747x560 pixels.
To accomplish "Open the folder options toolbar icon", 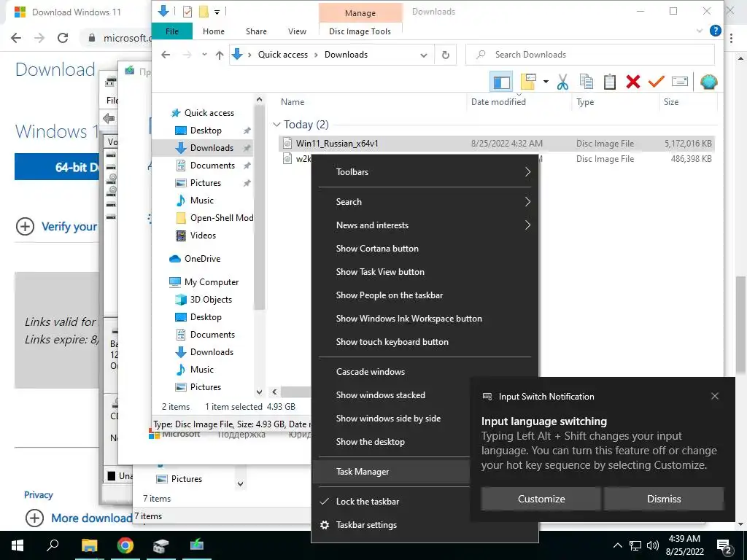I will [528, 82].
